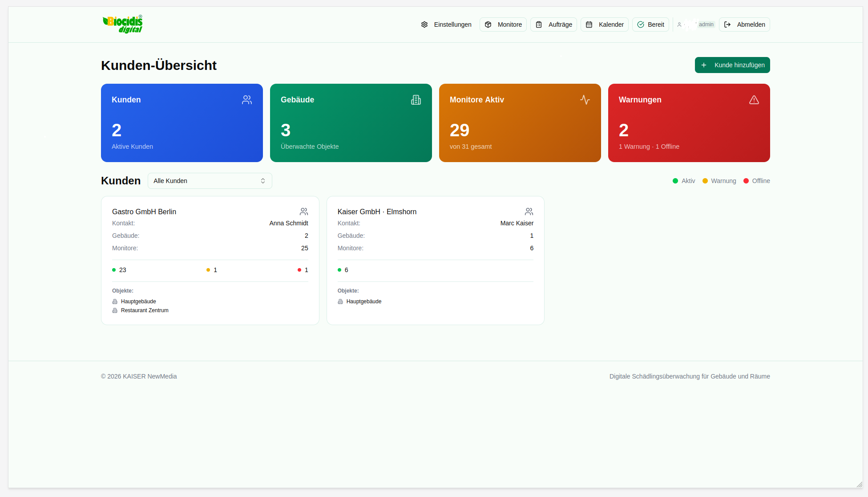The image size is (868, 497).
Task: Select the green Gebäude summary card
Action: click(351, 123)
